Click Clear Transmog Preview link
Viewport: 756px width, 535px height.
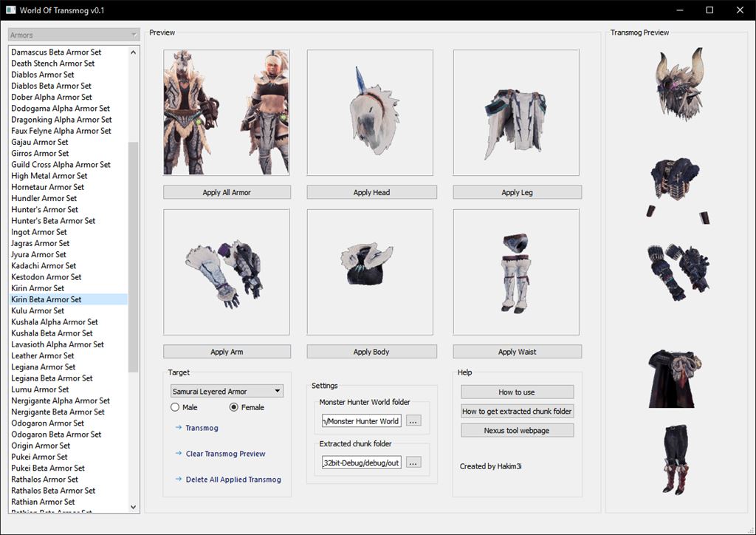[x=226, y=454]
